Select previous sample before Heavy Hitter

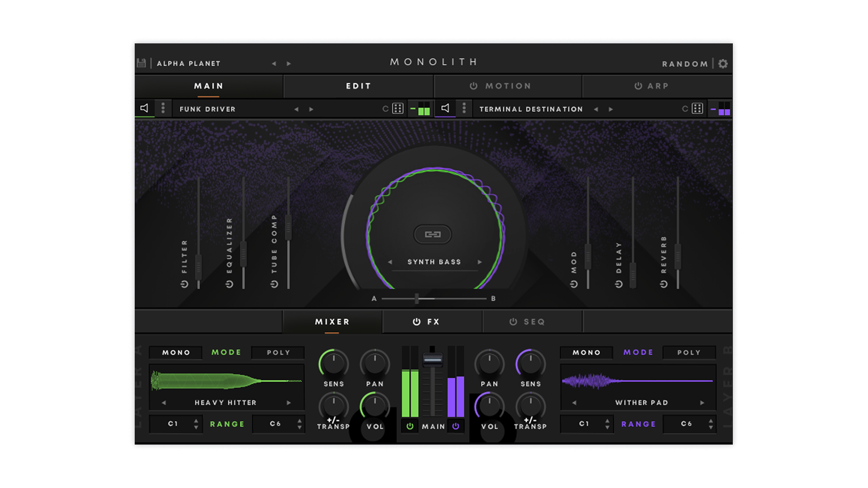(x=164, y=403)
